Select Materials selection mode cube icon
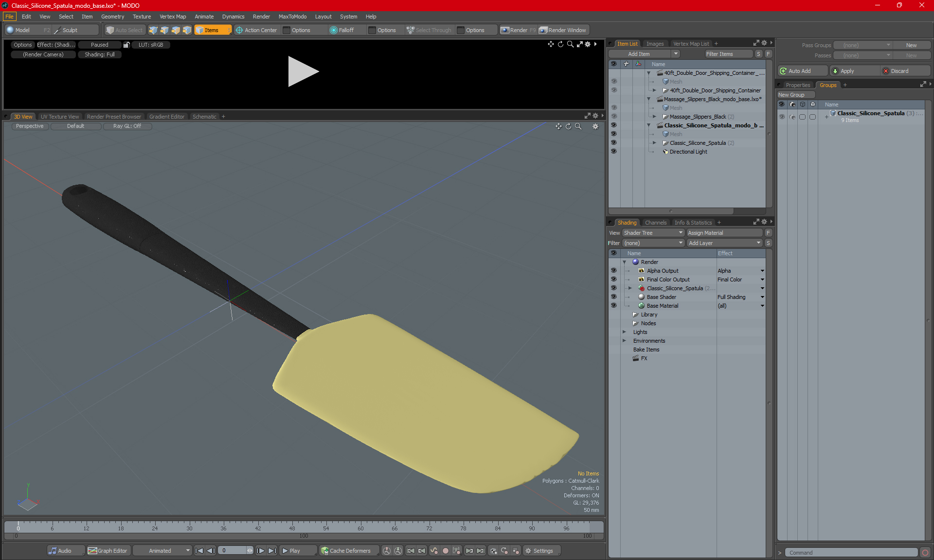Screen dimensions: 934x560 point(187,30)
